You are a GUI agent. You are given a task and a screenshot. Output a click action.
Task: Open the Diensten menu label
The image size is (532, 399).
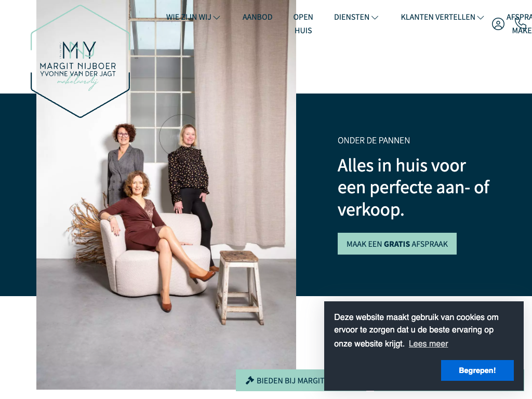click(352, 17)
